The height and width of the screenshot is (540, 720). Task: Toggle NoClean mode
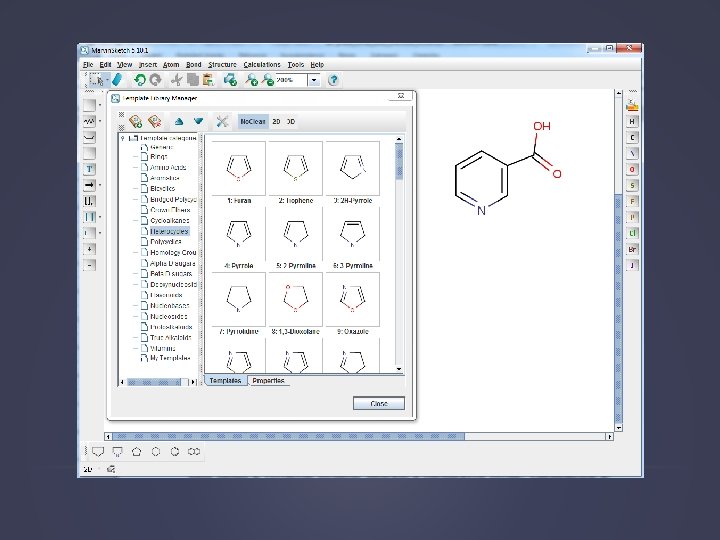pyautogui.click(x=253, y=122)
